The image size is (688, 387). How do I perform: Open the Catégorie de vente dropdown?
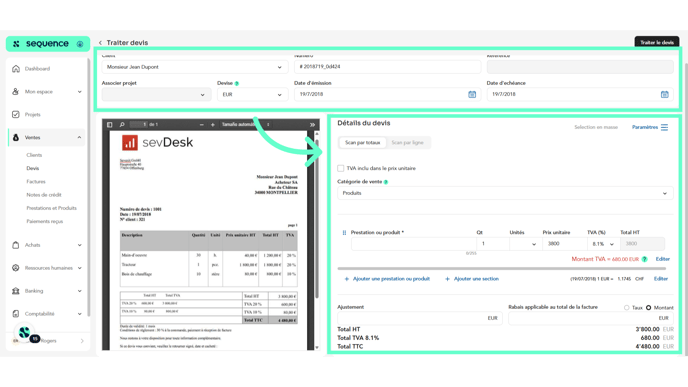(505, 193)
